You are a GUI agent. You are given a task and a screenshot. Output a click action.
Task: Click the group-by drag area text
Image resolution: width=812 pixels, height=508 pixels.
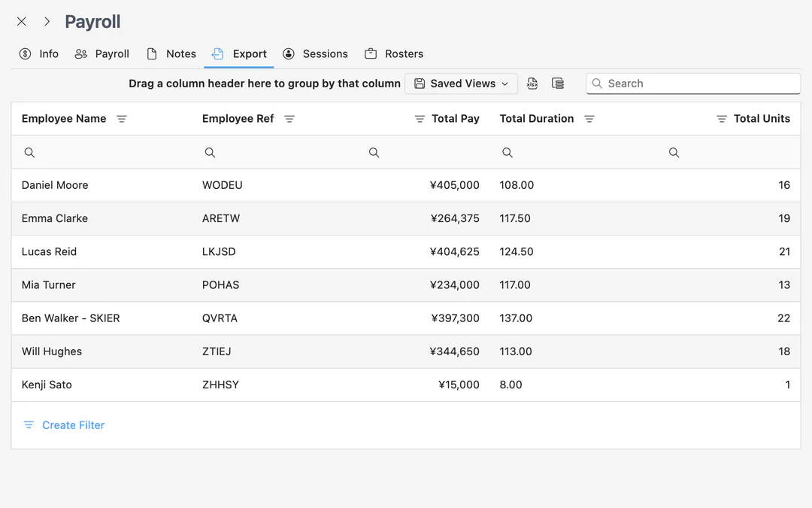(265, 84)
